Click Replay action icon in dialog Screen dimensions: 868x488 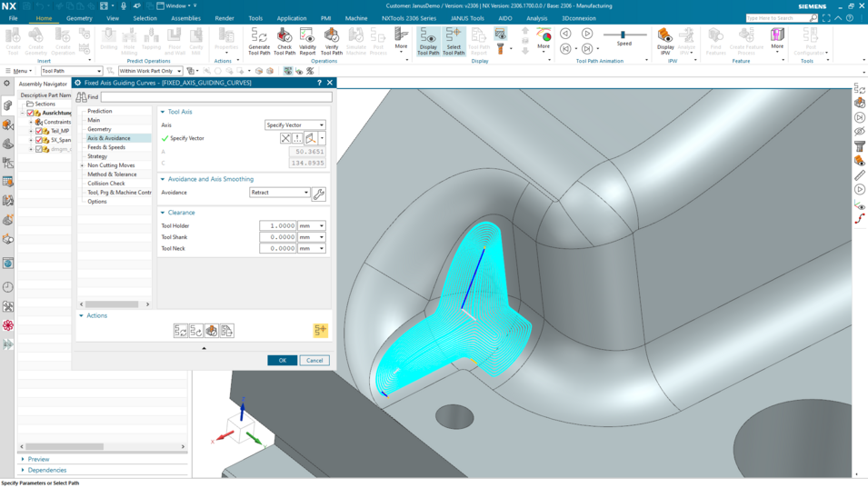click(196, 331)
